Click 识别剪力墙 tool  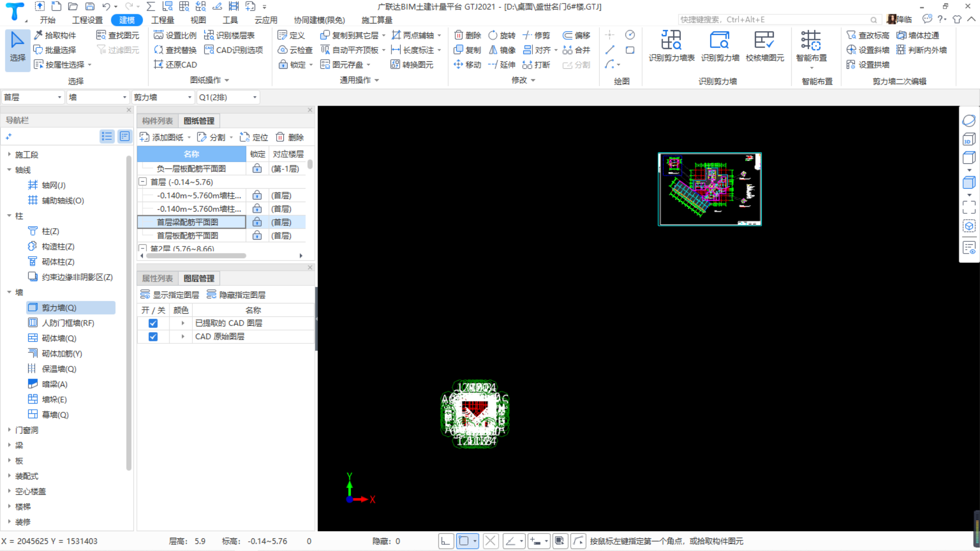click(720, 46)
